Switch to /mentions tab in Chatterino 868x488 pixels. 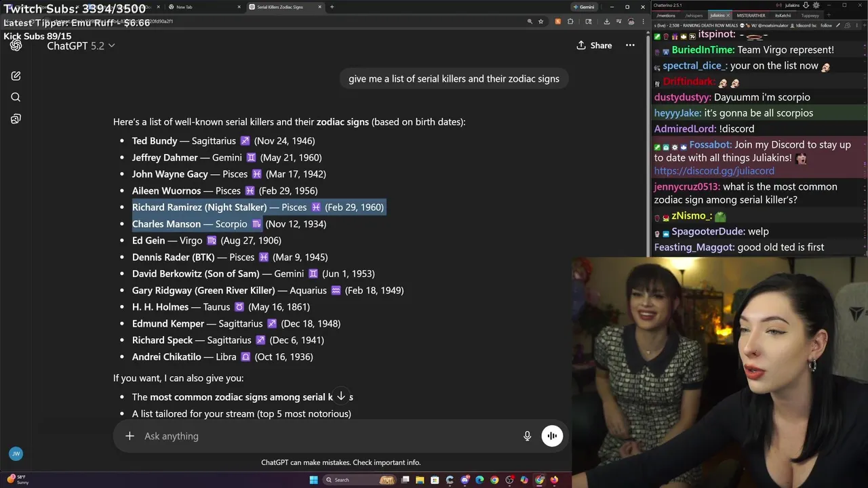666,16
